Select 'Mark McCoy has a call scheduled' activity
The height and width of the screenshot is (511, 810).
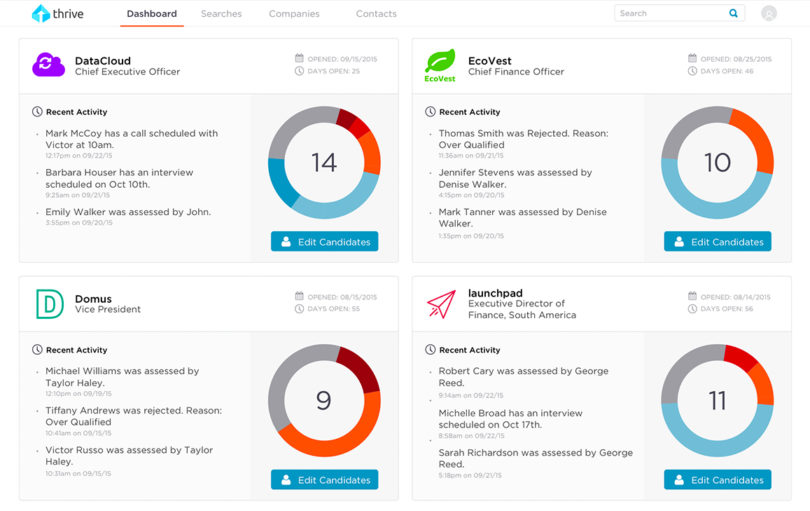coord(131,143)
